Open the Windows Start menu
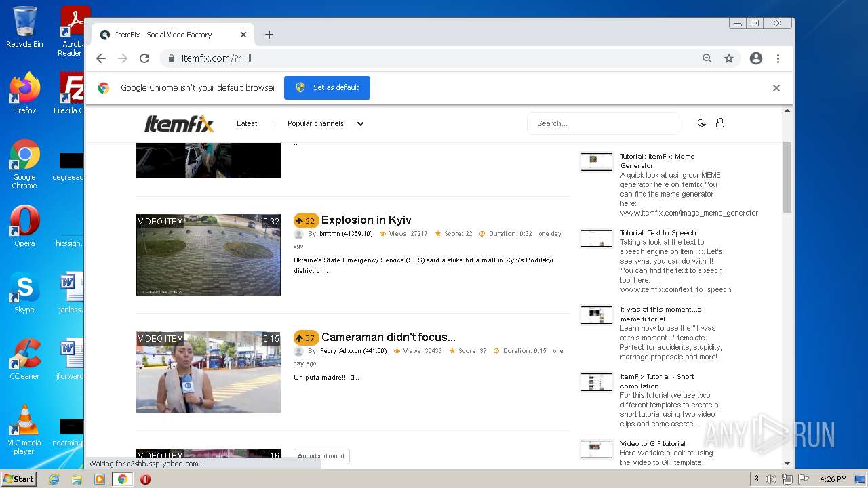 coord(18,479)
